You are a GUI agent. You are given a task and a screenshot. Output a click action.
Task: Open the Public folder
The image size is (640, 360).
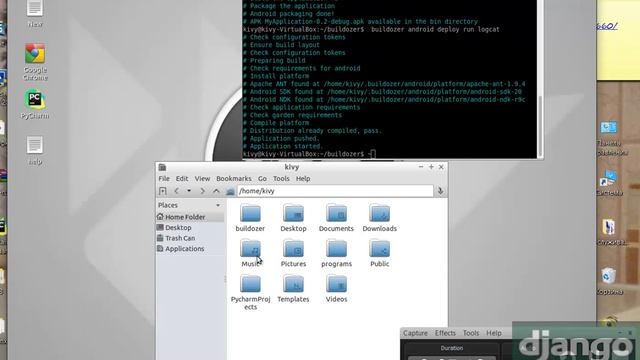(x=380, y=253)
